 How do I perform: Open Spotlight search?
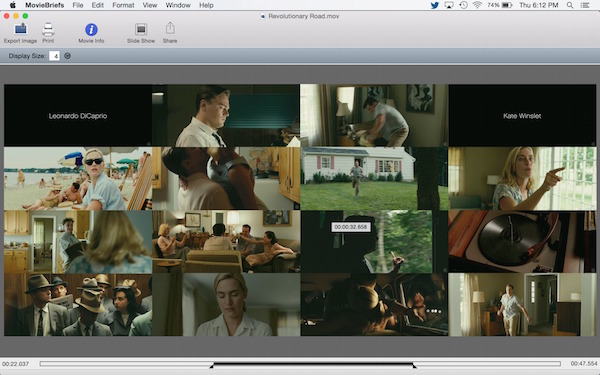570,5
